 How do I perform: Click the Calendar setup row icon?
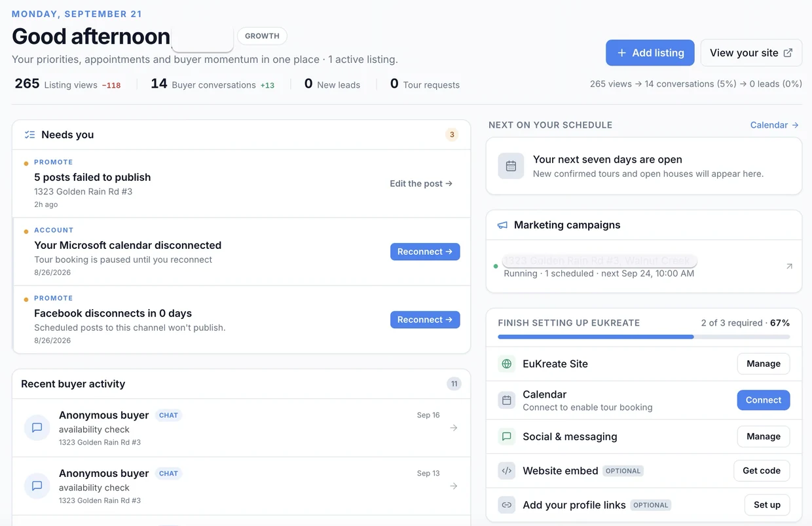506,400
